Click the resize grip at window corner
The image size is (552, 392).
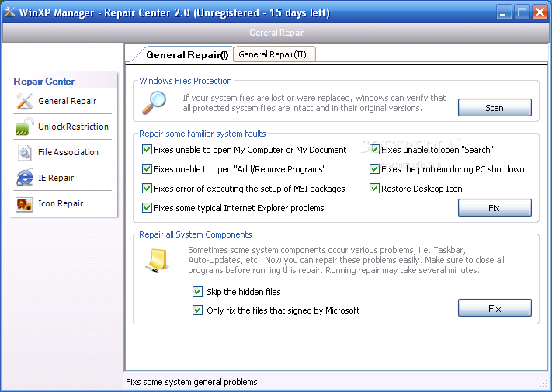544,383
